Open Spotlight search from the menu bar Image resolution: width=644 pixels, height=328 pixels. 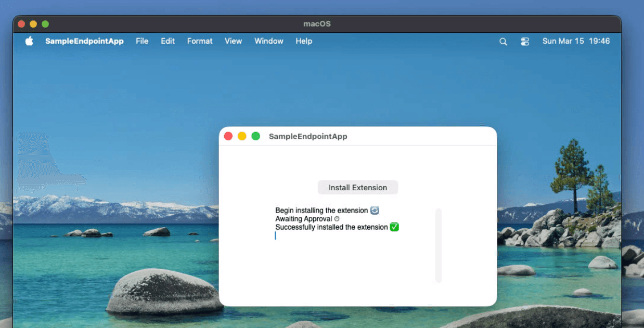click(503, 41)
